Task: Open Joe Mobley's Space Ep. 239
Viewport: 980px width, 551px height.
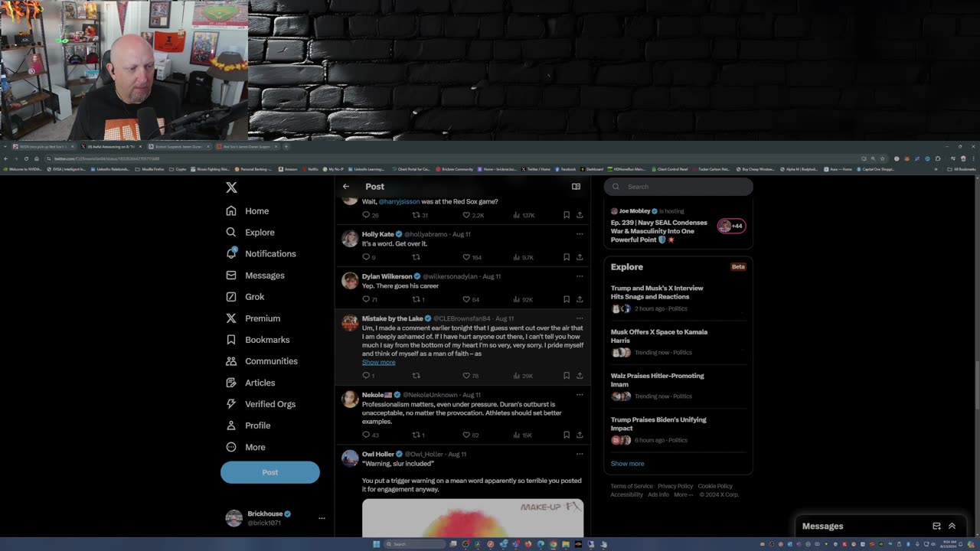Action: pos(659,231)
